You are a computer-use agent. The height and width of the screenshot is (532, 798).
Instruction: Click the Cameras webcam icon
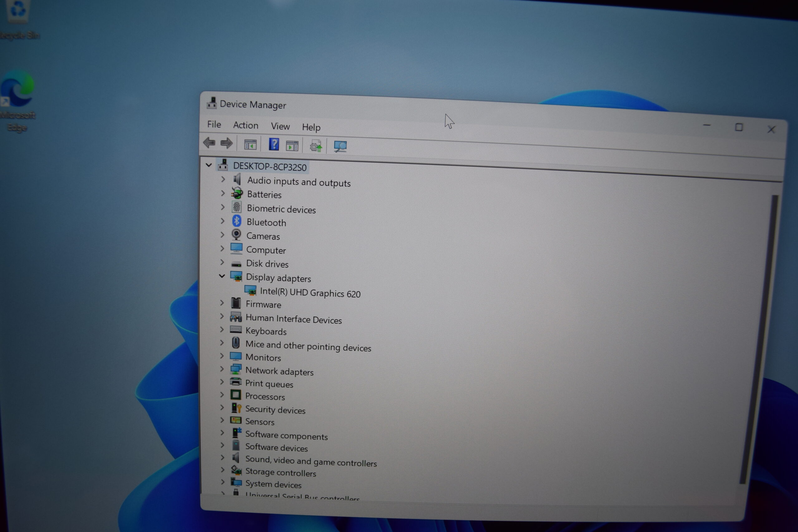(x=236, y=235)
